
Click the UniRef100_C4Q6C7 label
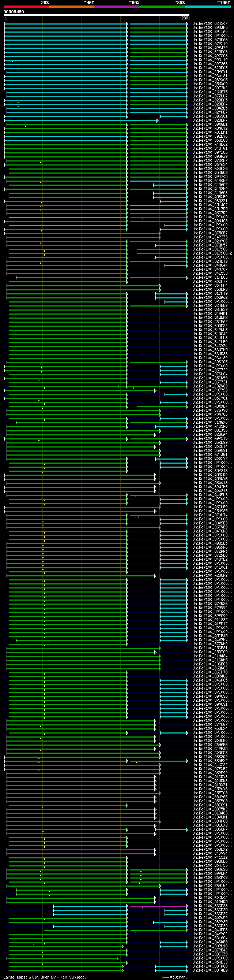click(x=210, y=185)
